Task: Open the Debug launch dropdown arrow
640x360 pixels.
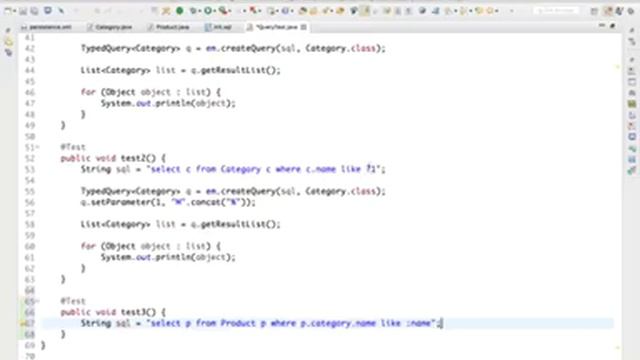Action: (x=200, y=11)
